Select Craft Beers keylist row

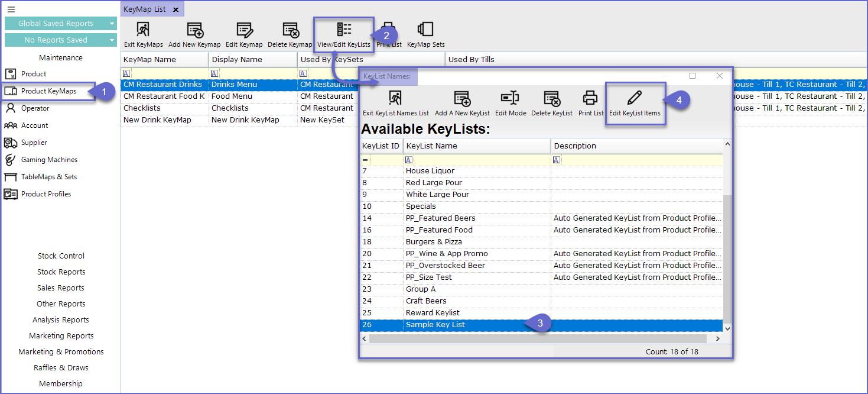[x=541, y=301]
